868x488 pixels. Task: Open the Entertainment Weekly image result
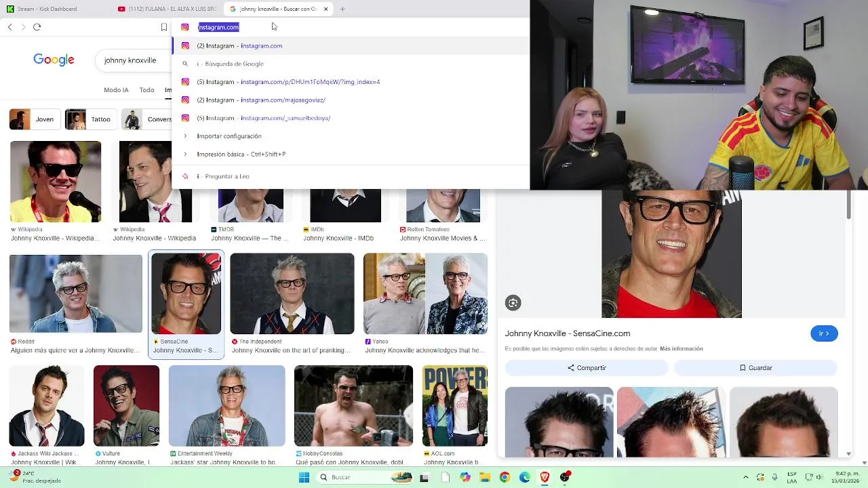coord(226,406)
